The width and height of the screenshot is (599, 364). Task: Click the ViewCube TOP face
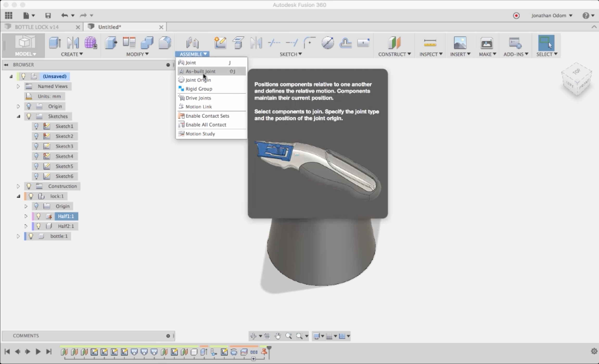coord(576,72)
